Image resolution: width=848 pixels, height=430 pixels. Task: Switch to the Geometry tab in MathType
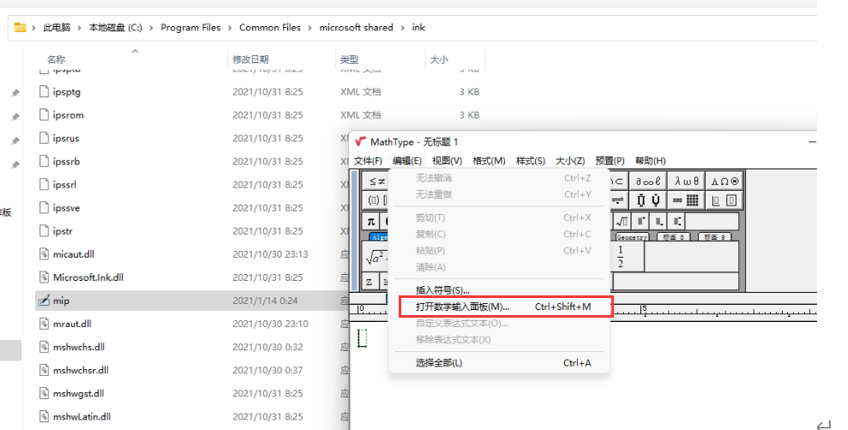[632, 237]
